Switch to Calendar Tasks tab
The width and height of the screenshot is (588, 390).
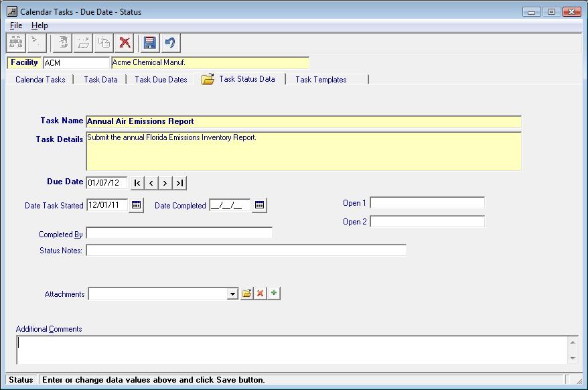click(x=40, y=80)
